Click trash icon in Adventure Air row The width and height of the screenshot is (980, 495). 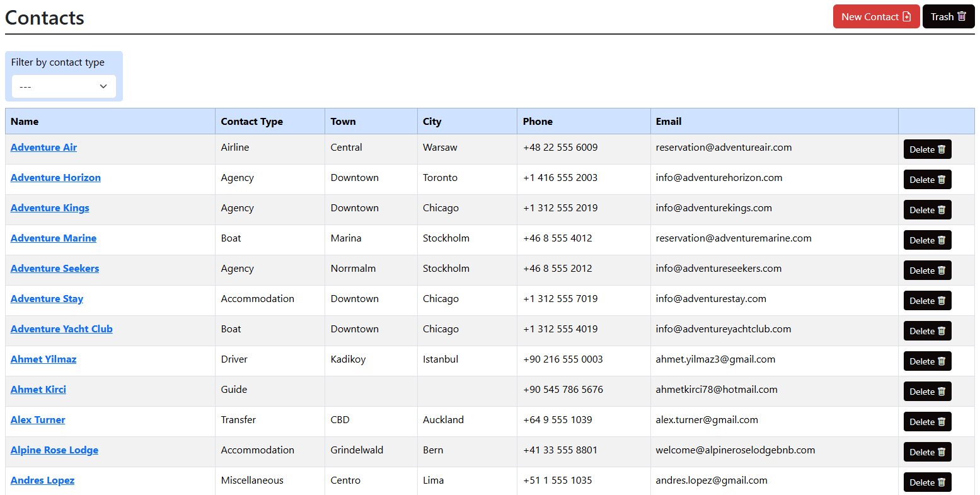coord(942,149)
